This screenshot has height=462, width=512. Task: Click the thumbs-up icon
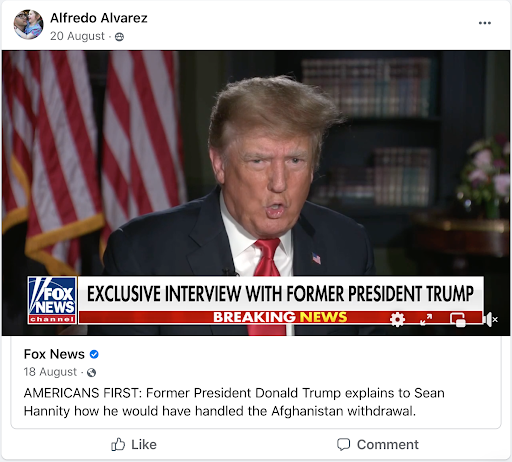click(118, 445)
